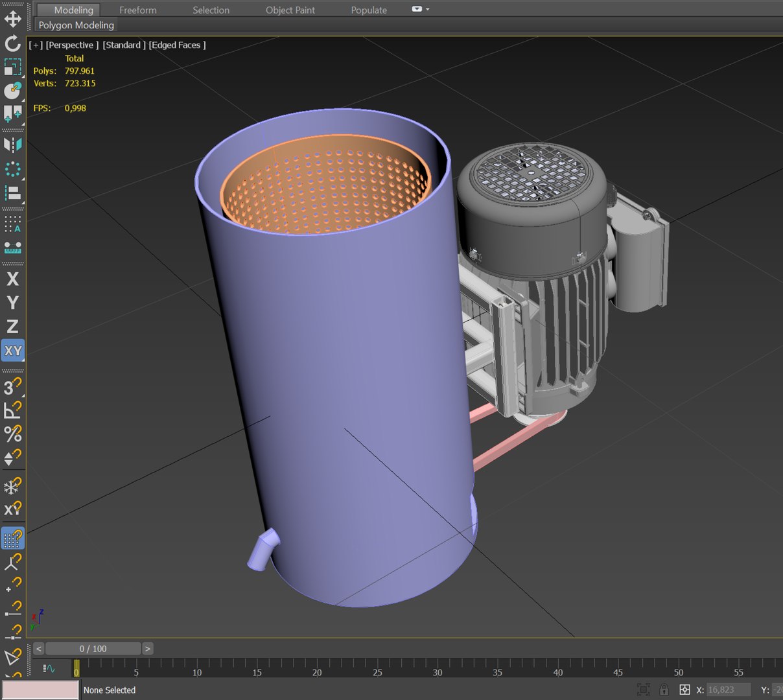783x700 pixels.
Task: Click the Select and Place tool
Action: (x=12, y=91)
